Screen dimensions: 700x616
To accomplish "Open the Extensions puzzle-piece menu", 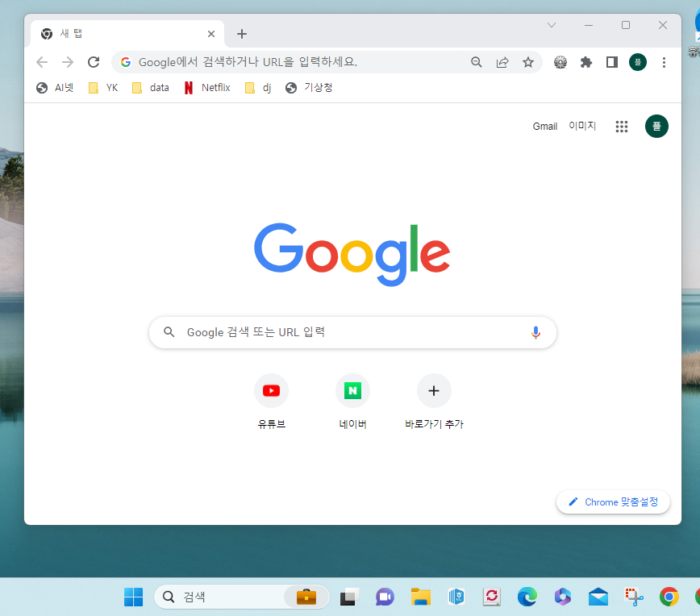I will point(586,62).
